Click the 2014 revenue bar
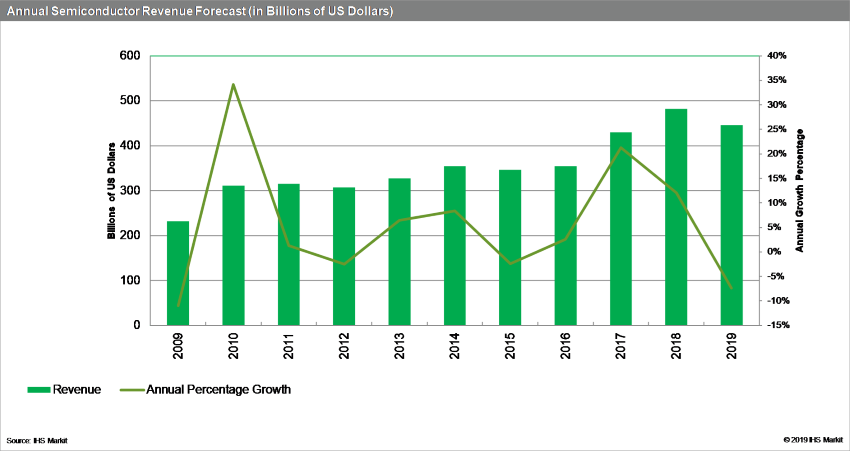The height and width of the screenshot is (451, 850). tap(454, 246)
